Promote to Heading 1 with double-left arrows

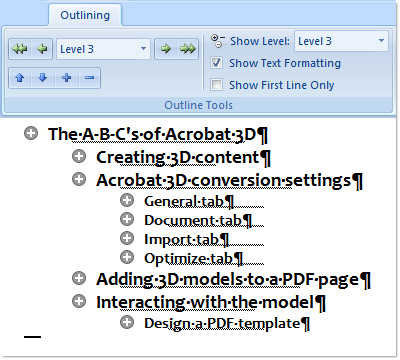(x=20, y=49)
